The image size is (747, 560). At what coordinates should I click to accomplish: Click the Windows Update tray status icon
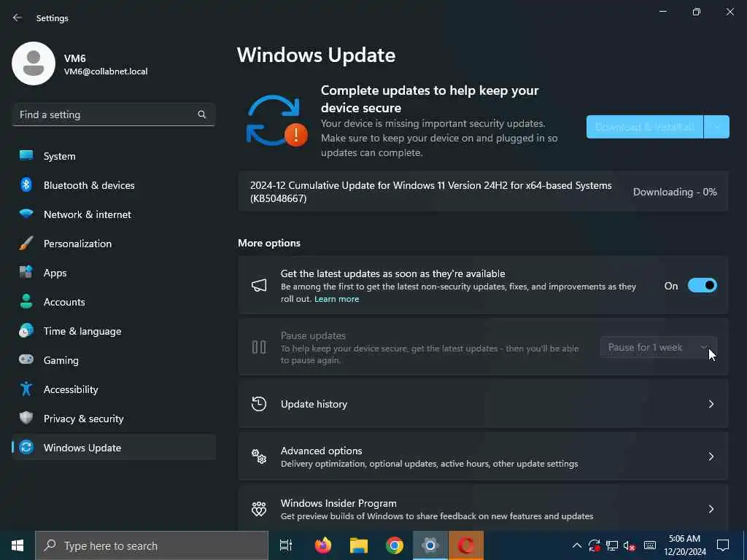[x=594, y=545]
